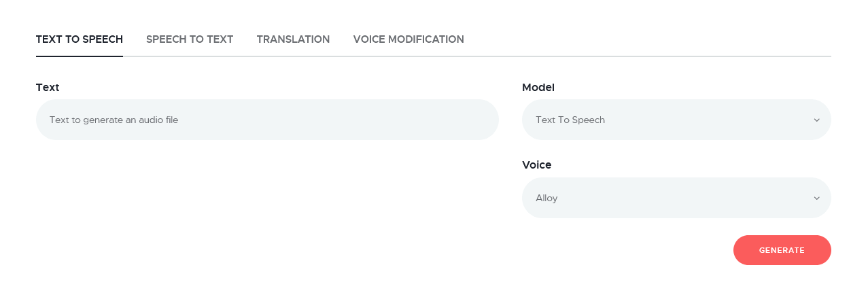Go to the Voice Modification tab
Viewport: 868px width, 295px height.
point(409,39)
